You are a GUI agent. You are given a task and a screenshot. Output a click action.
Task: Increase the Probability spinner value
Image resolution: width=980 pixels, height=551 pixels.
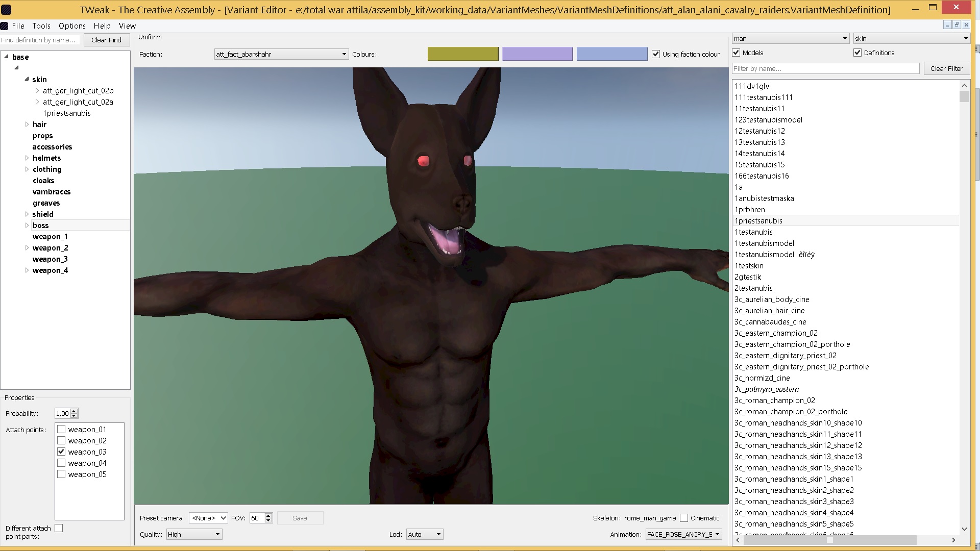(75, 411)
